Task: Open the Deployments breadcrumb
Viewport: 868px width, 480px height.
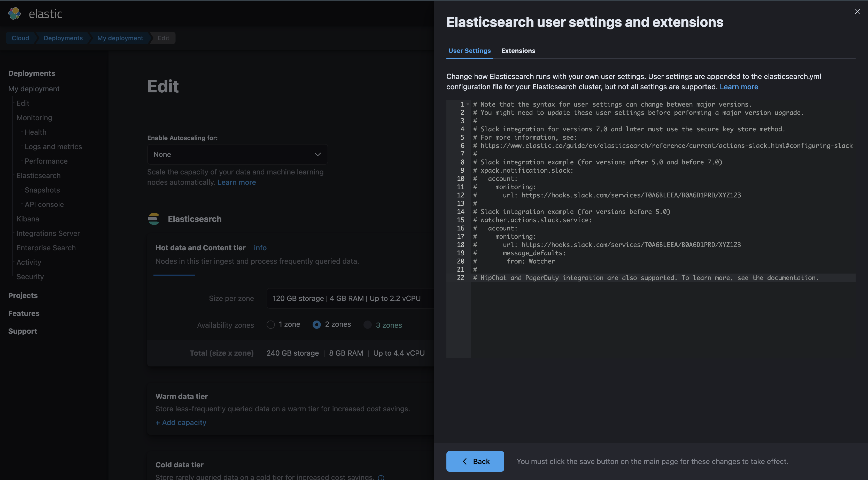Action: (x=63, y=38)
